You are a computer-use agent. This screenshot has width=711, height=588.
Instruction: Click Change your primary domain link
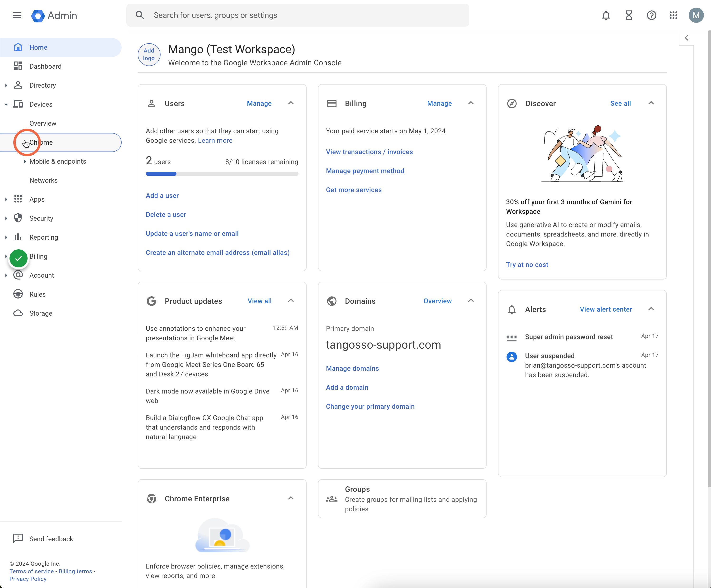370,406
